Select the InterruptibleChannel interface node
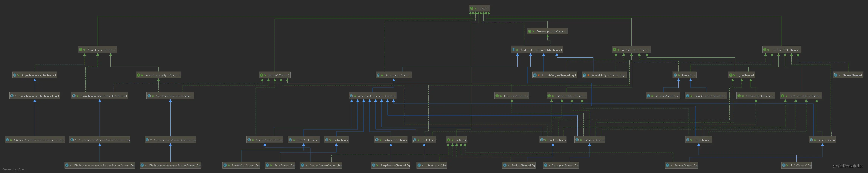Viewport: 868px width, 173px height. tap(548, 31)
